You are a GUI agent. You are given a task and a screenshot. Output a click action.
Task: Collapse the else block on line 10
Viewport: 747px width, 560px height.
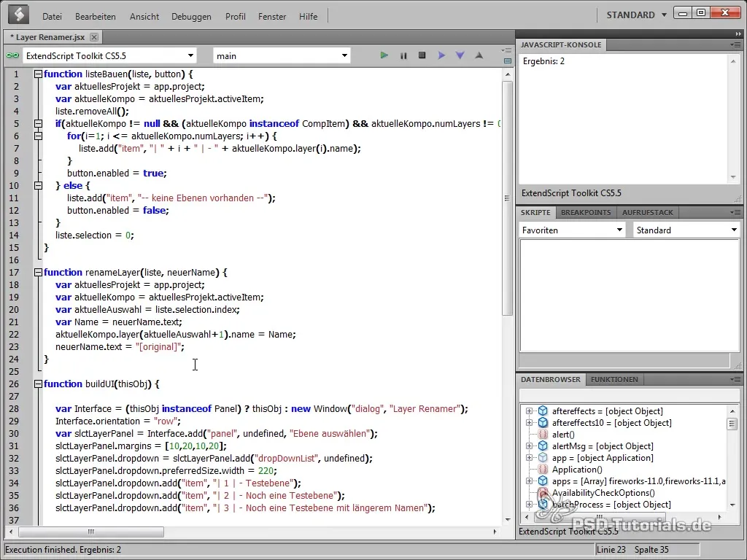pos(38,185)
